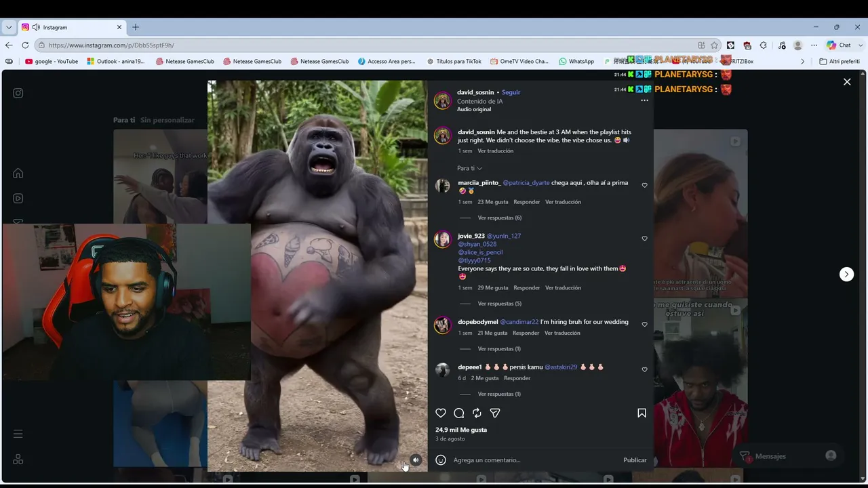Viewport: 868px width, 488px height.
Task: Open the Copilot Chat button
Action: (839, 45)
